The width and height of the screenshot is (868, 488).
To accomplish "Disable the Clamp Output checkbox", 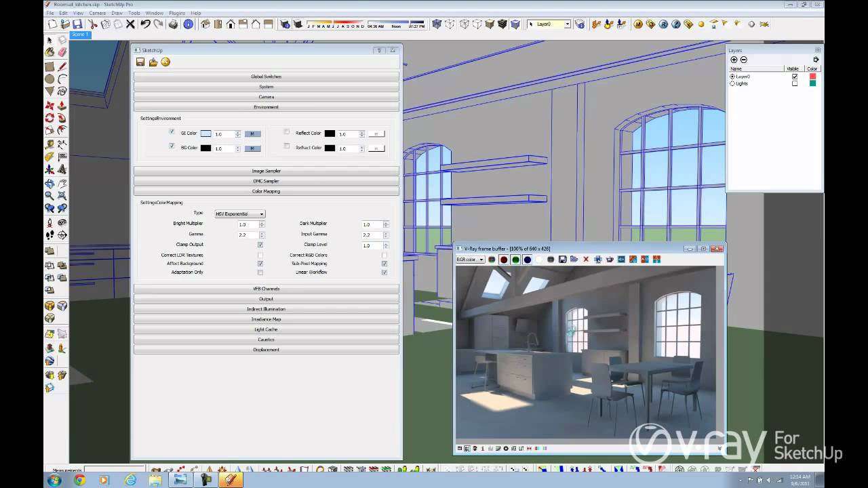I will 260,245.
